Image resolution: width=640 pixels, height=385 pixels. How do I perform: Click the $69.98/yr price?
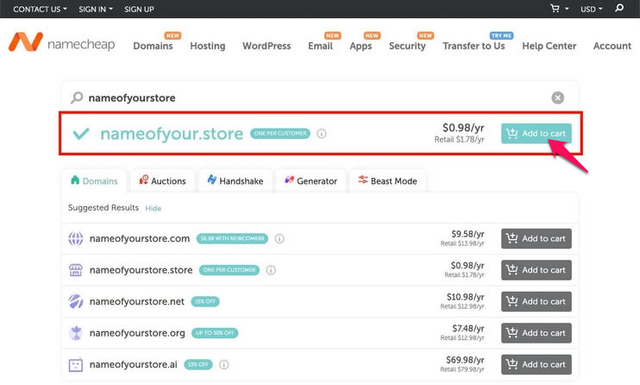tap(465, 360)
